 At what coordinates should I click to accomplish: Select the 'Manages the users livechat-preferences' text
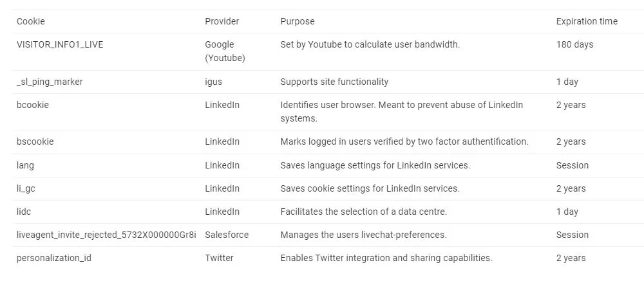coord(363,235)
